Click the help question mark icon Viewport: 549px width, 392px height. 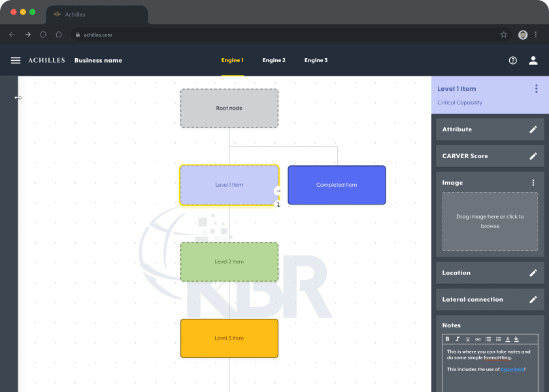(513, 60)
